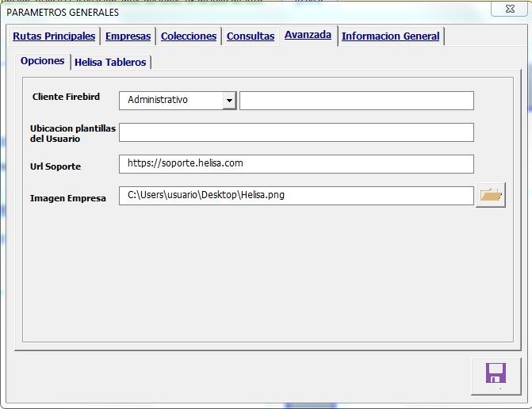532x409 pixels.
Task: Click the Imagen Empresa path field
Action: click(x=296, y=195)
